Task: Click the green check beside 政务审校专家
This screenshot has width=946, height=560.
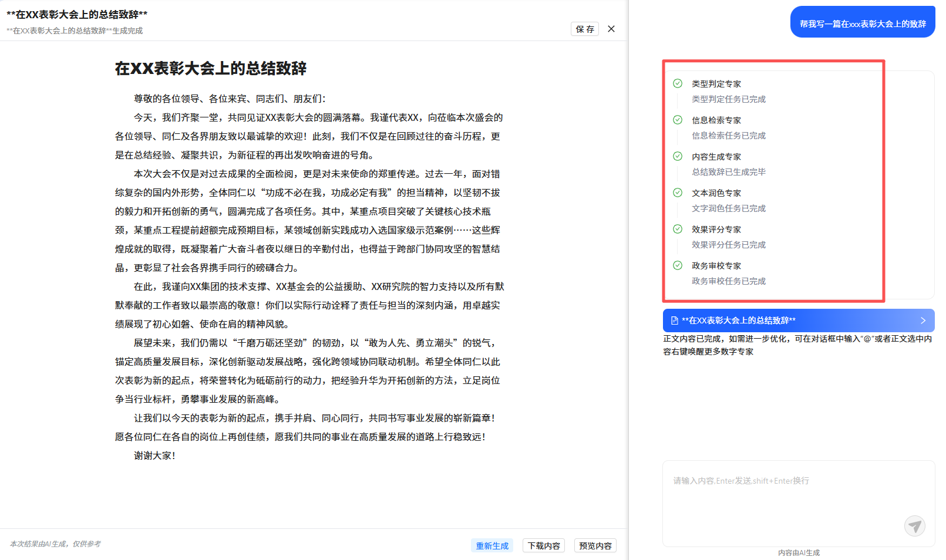Action: (x=678, y=265)
